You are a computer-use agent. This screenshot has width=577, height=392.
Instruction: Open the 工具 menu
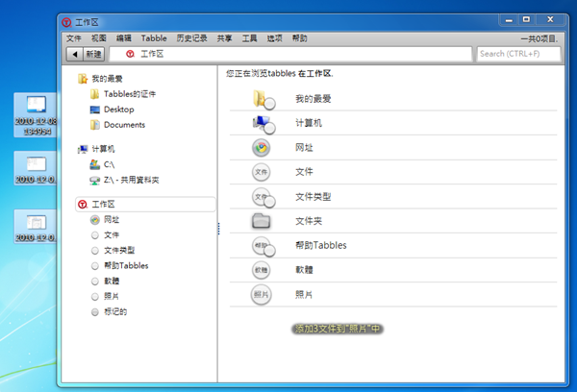click(x=249, y=38)
